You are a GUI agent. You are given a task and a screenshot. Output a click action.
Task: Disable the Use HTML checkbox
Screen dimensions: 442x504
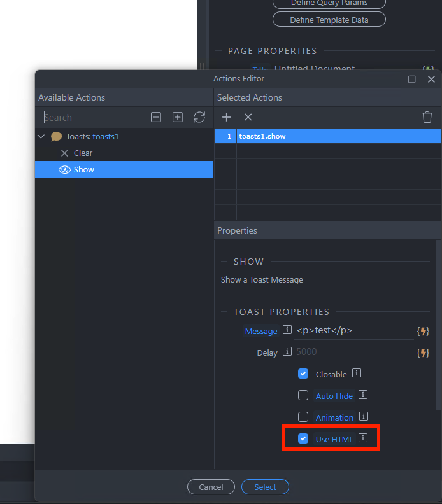point(303,438)
